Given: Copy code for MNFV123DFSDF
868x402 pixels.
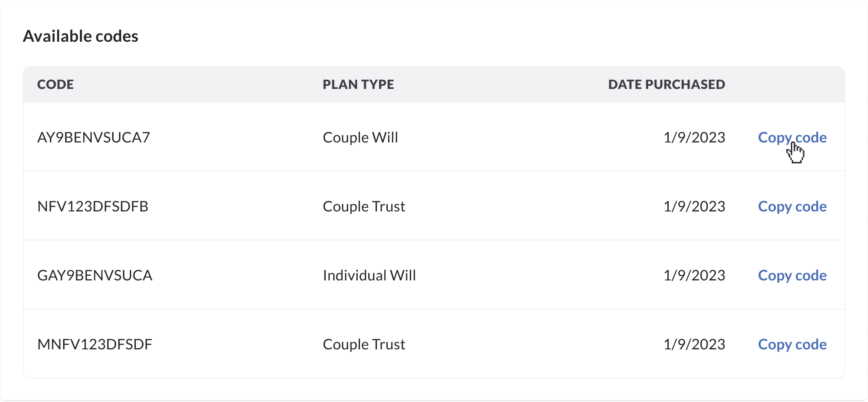Looking at the screenshot, I should coord(792,344).
